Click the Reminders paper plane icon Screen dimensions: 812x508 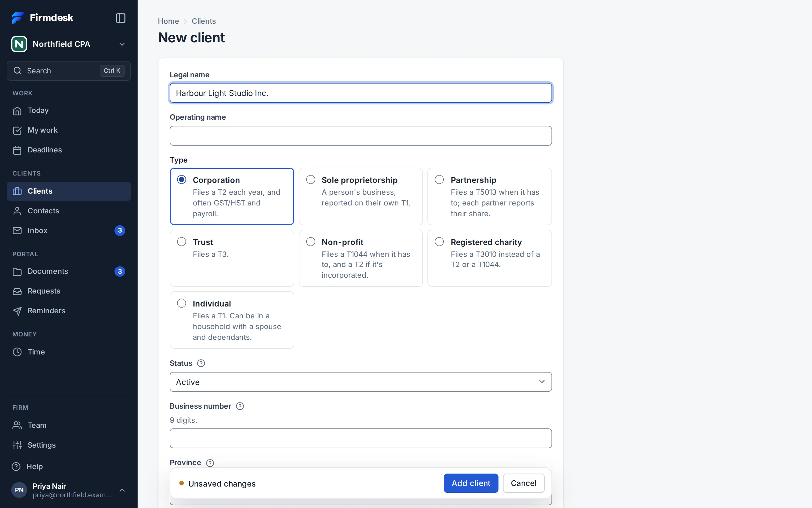pyautogui.click(x=17, y=311)
